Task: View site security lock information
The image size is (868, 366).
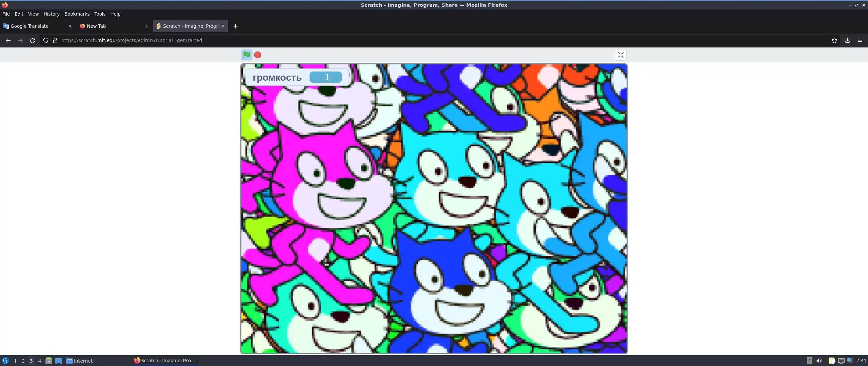Action: click(x=55, y=40)
